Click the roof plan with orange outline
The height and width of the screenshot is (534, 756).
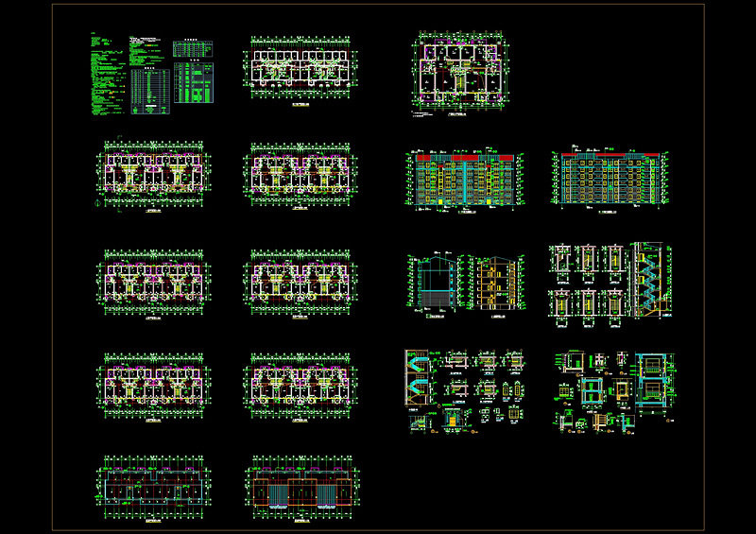click(301, 489)
